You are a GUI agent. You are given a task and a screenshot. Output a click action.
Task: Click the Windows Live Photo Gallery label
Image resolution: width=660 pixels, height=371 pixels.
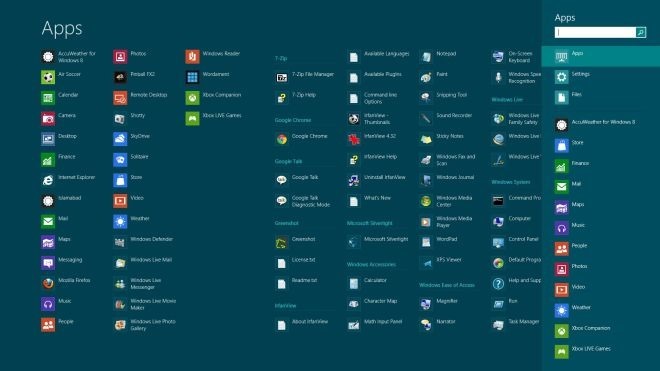click(x=153, y=325)
